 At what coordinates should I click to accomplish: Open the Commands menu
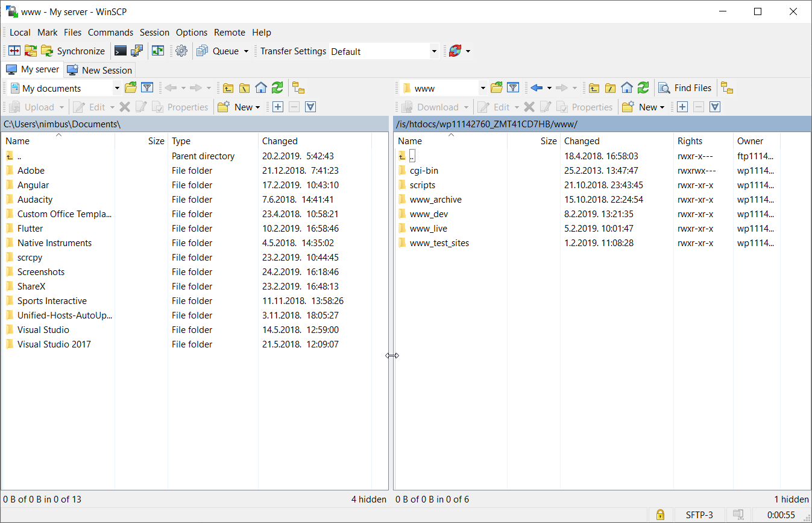click(x=110, y=33)
